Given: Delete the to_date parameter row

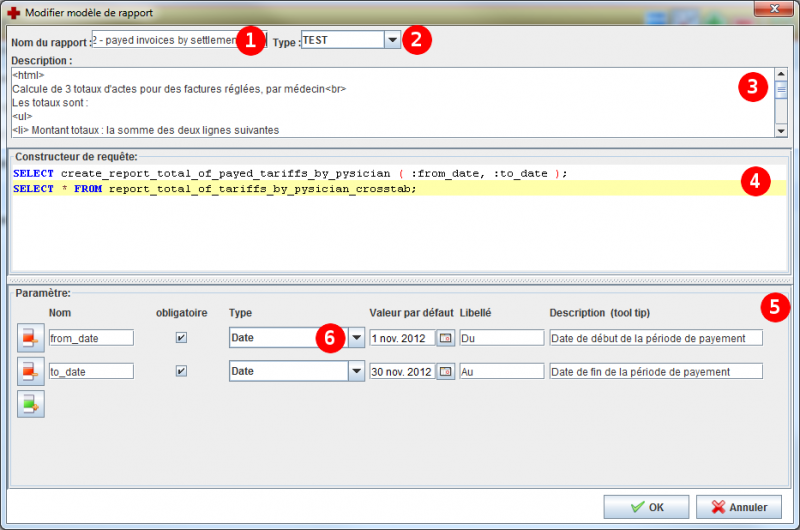Looking at the screenshot, I should point(31,371).
